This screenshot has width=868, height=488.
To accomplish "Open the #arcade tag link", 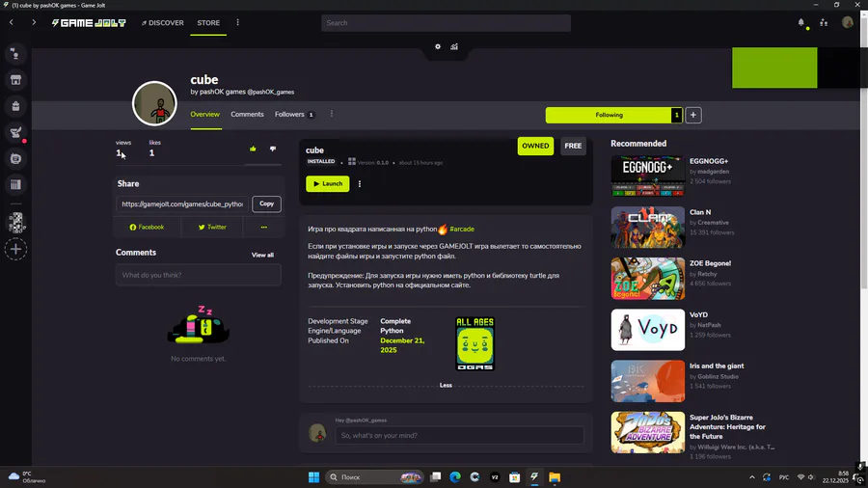I will pyautogui.click(x=462, y=230).
